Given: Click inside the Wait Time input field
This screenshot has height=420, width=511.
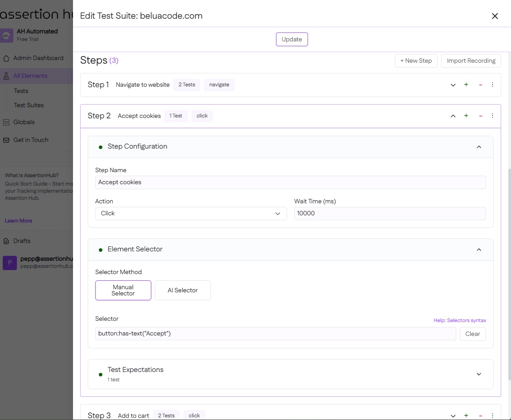Looking at the screenshot, I should tap(389, 213).
